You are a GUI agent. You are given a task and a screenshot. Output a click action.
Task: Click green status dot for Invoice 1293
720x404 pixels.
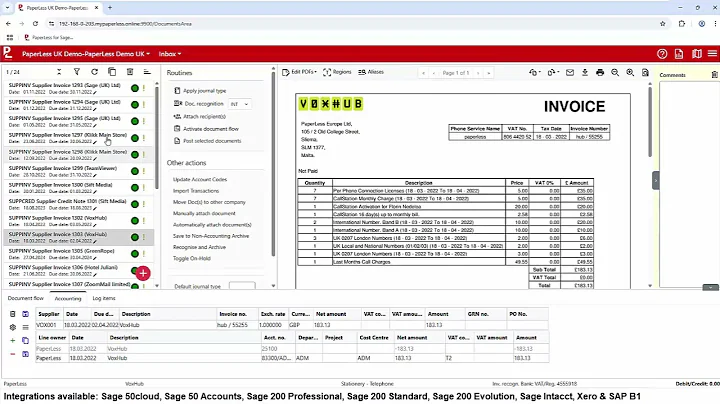click(x=135, y=88)
